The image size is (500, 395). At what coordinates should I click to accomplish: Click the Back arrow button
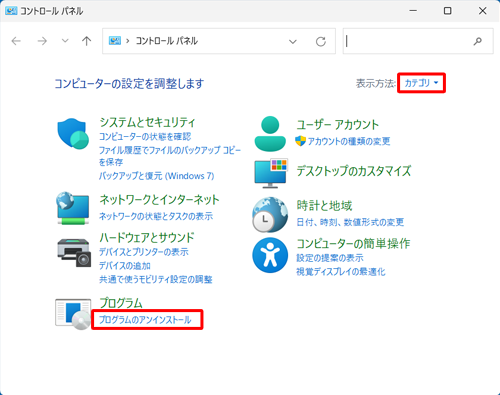[16, 41]
